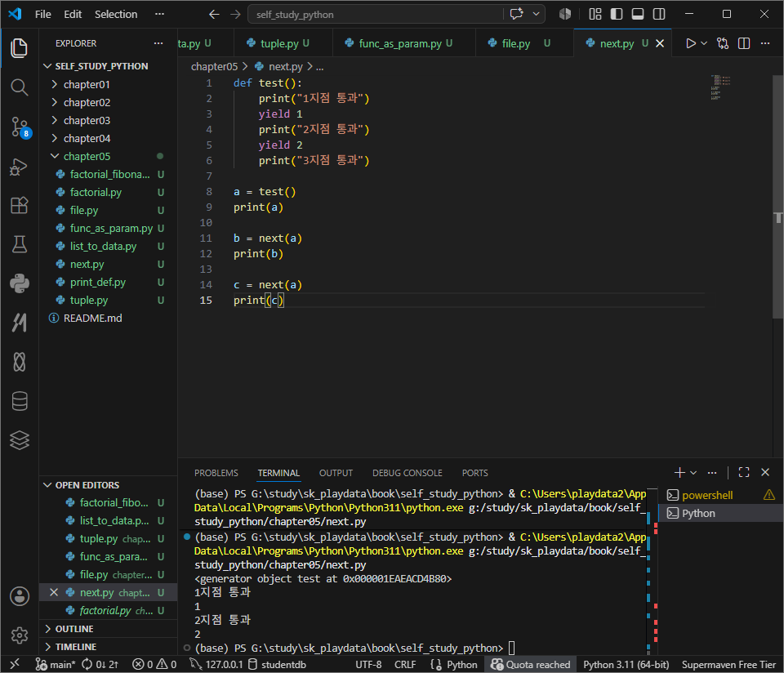Image resolution: width=784 pixels, height=673 pixels.
Task: Switch to tuple.py editor tab
Action: pos(283,43)
